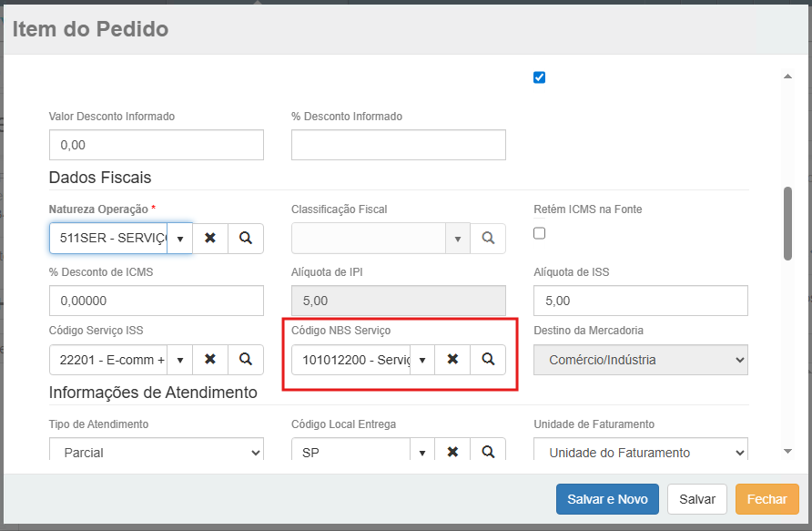Open Tipo de Atendimento dropdown
This screenshot has height=531, width=812.
(156, 452)
